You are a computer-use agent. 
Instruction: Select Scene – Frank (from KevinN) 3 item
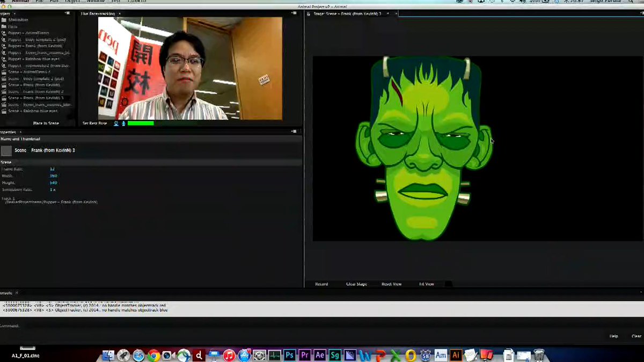pyautogui.click(x=36, y=98)
